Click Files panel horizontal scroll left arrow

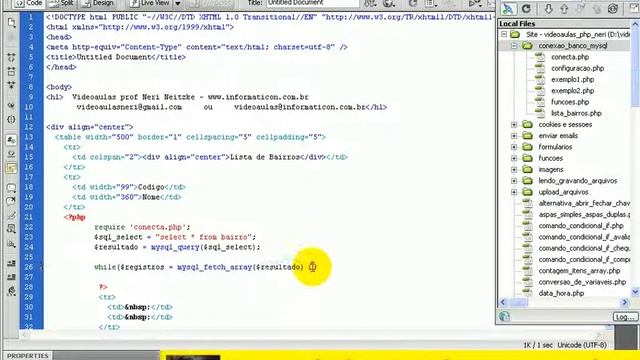click(503, 302)
